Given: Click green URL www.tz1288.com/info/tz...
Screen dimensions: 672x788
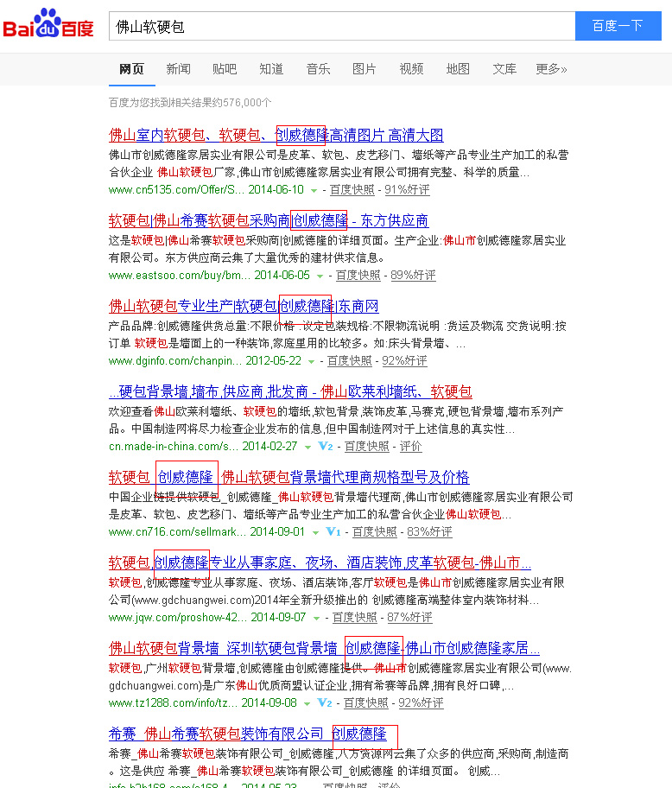Looking at the screenshot, I should 174,702.
